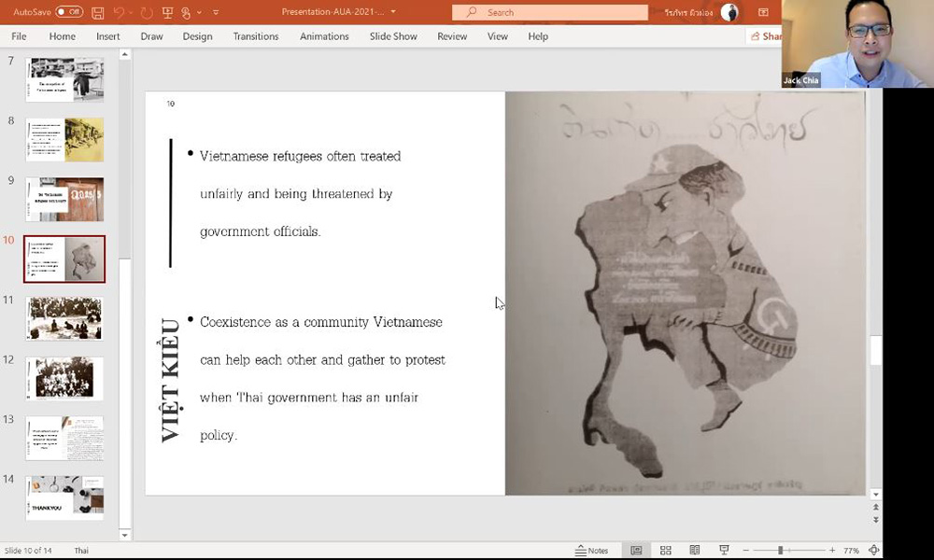934x560 pixels.
Task: Switch to Reading View
Action: click(x=695, y=551)
